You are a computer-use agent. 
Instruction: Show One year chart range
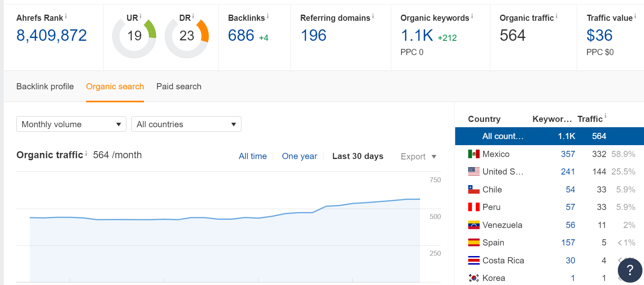(x=299, y=156)
